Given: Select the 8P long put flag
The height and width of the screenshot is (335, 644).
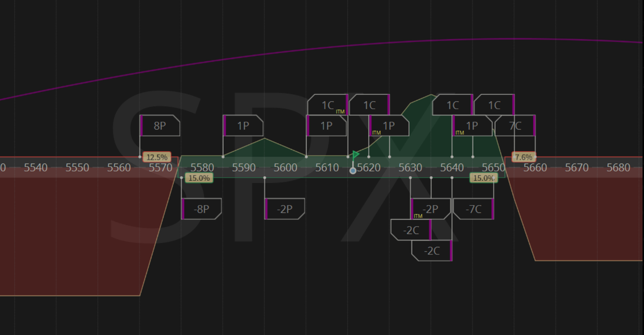Looking at the screenshot, I should pos(160,125).
